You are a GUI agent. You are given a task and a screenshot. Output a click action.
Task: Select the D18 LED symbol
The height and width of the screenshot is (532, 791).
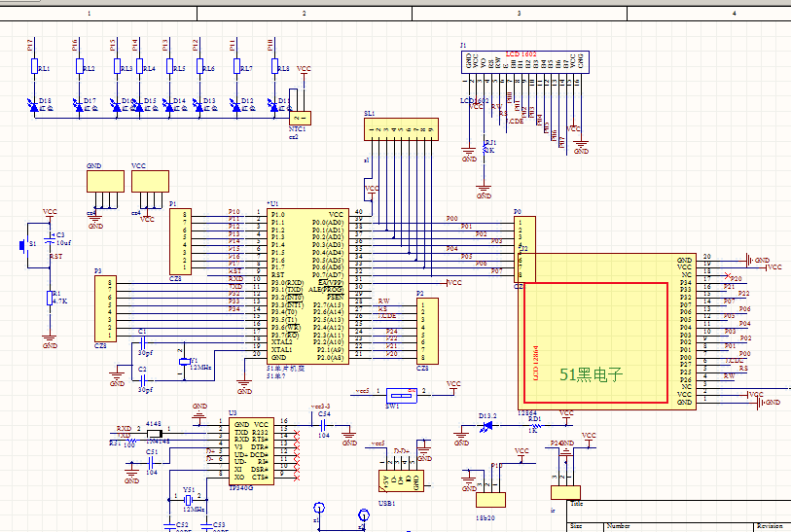pos(34,106)
